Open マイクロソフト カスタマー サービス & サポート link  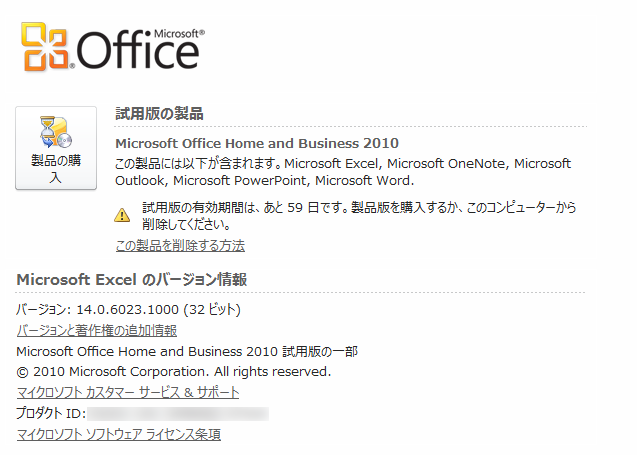click(128, 392)
